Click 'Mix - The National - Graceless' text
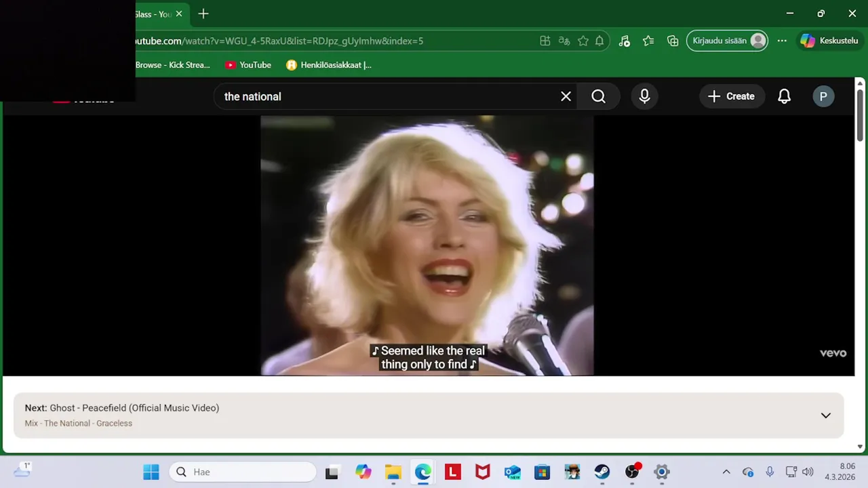The height and width of the screenshot is (488, 868). coord(79,423)
